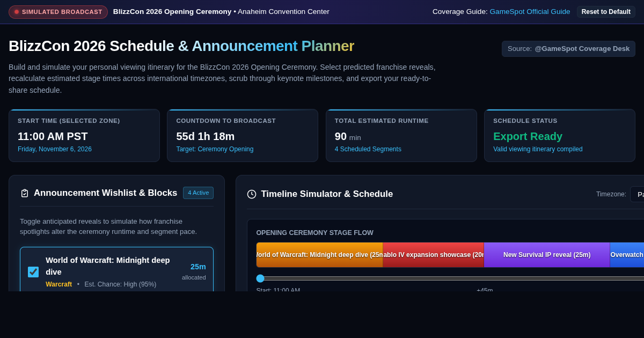Open the GameSpot Official Guide link

point(530,12)
